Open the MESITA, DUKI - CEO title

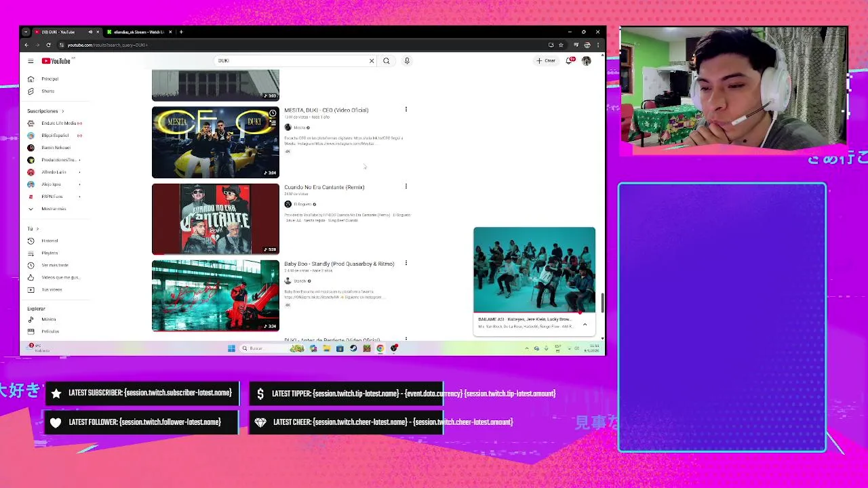(326, 110)
